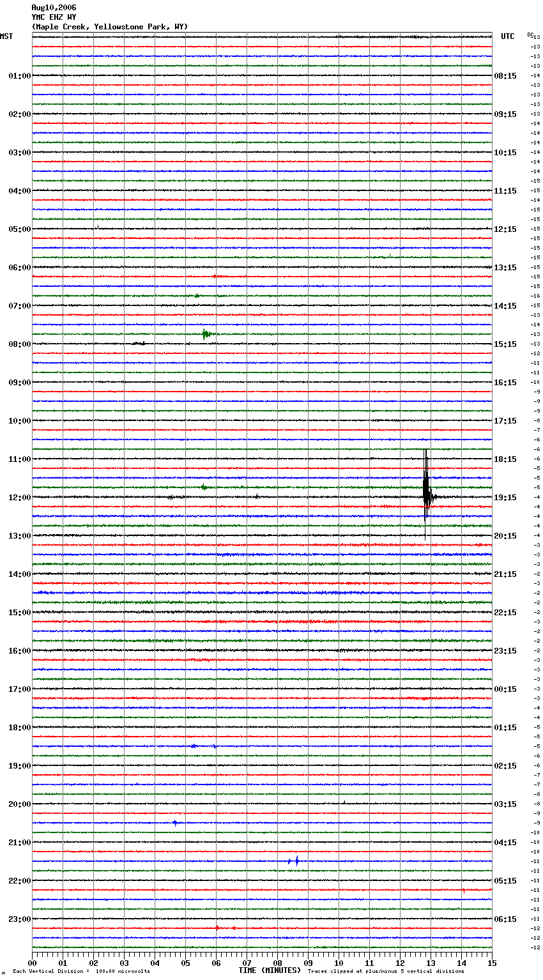Click the 18:15 UTC time label
The height and width of the screenshot is (980, 543).
505,459
